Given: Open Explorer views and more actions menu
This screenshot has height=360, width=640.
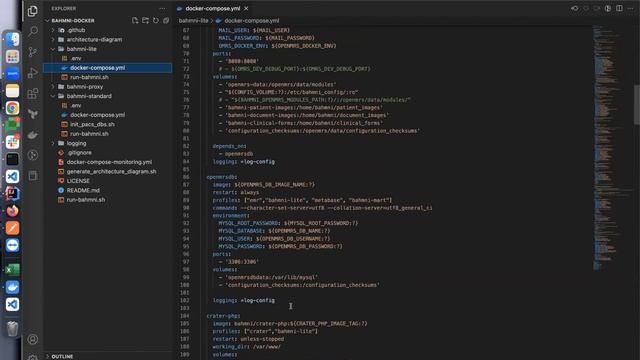Looking at the screenshot, I should (x=162, y=8).
